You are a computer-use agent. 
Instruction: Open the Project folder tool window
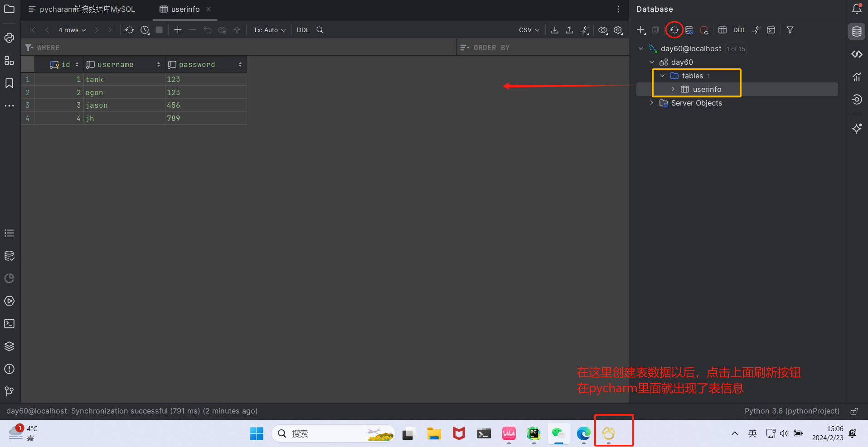9,9
